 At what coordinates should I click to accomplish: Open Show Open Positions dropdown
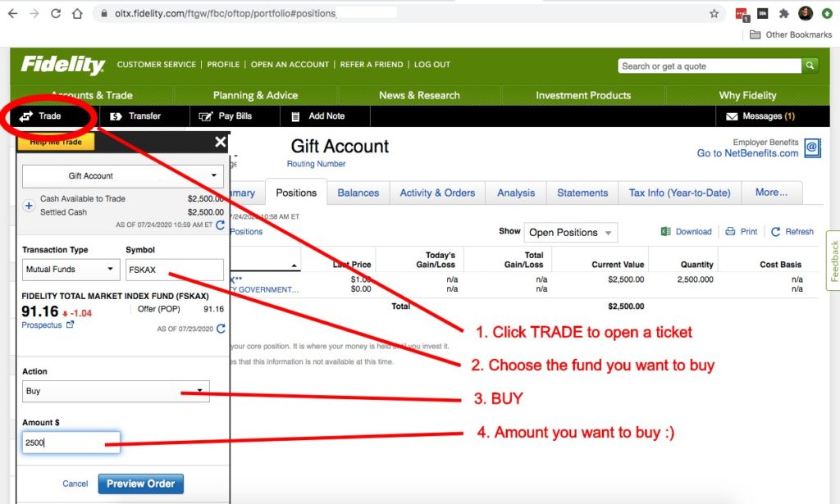coord(570,233)
